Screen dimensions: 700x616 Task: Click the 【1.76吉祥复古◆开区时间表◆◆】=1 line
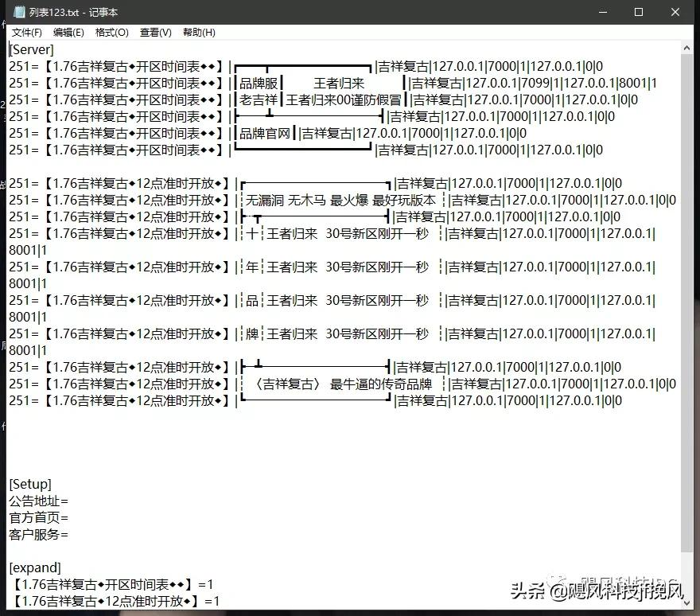111,585
